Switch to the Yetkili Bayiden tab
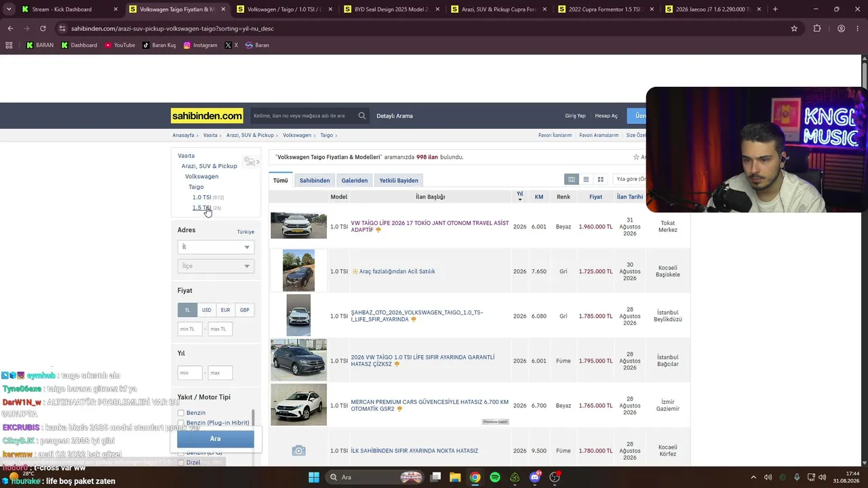This screenshot has width=868, height=488. click(x=399, y=180)
